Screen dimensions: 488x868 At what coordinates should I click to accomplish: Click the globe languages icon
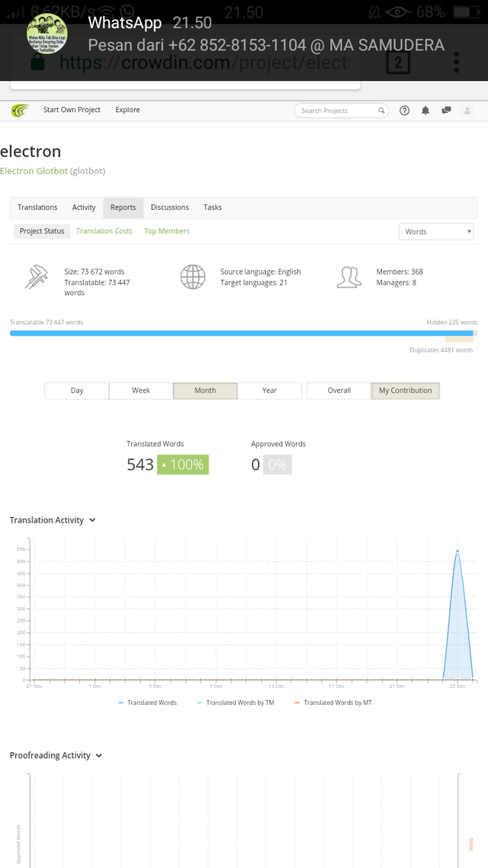pyautogui.click(x=193, y=277)
